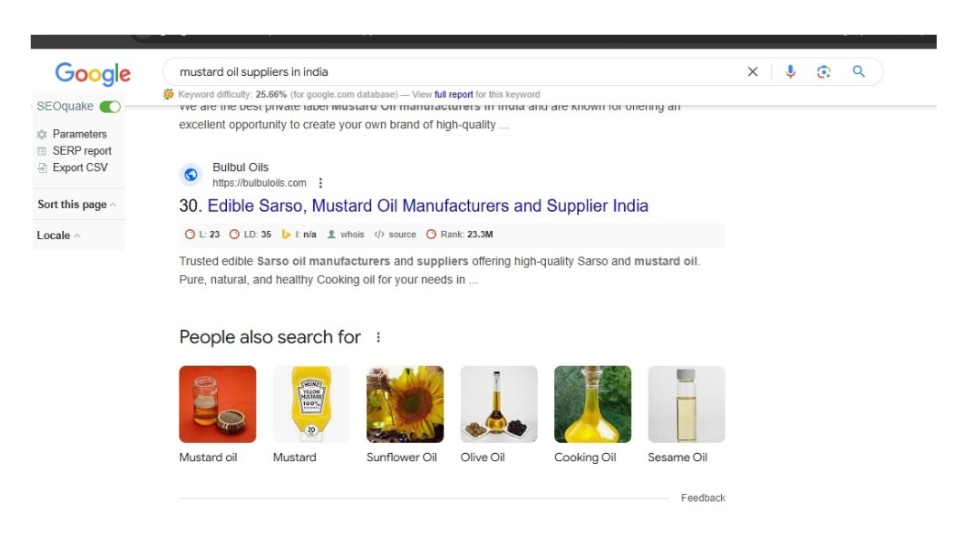Expand the Sort this page section
967x560 pixels.
(76, 204)
